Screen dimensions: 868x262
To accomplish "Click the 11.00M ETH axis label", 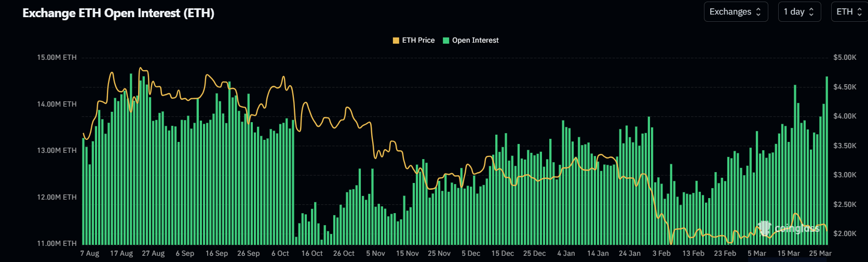I will click(57, 243).
